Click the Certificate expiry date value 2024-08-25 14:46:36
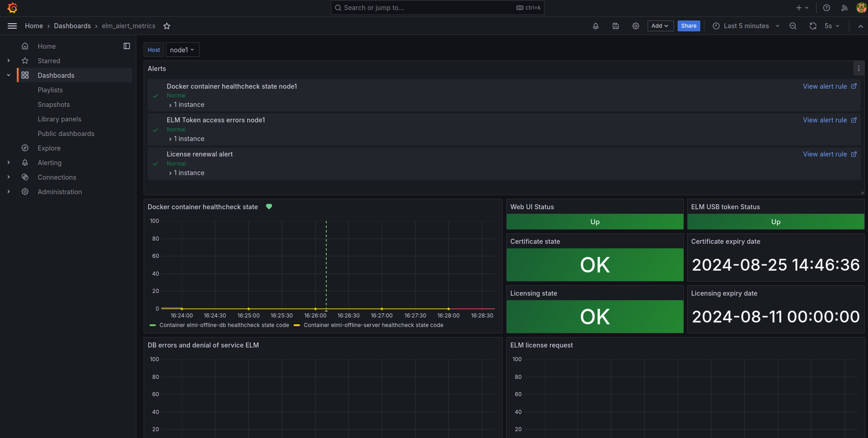The image size is (868, 438). click(x=776, y=265)
